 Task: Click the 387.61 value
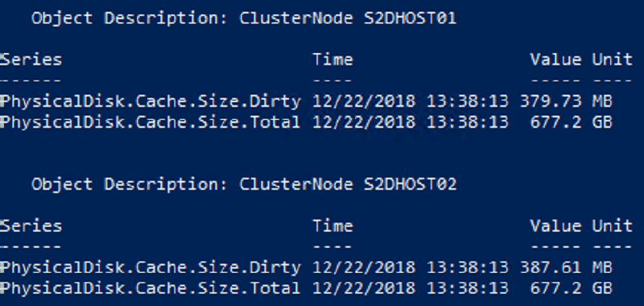tap(551, 267)
